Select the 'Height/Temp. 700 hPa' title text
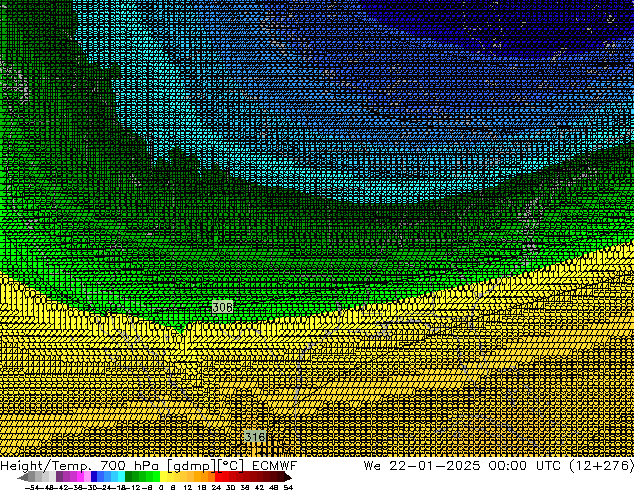This screenshot has width=634, height=490. 81,466
